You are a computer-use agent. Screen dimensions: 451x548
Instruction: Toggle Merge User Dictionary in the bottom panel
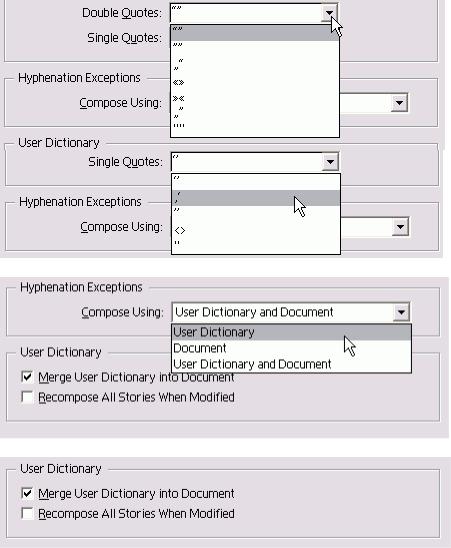pyautogui.click(x=27, y=493)
